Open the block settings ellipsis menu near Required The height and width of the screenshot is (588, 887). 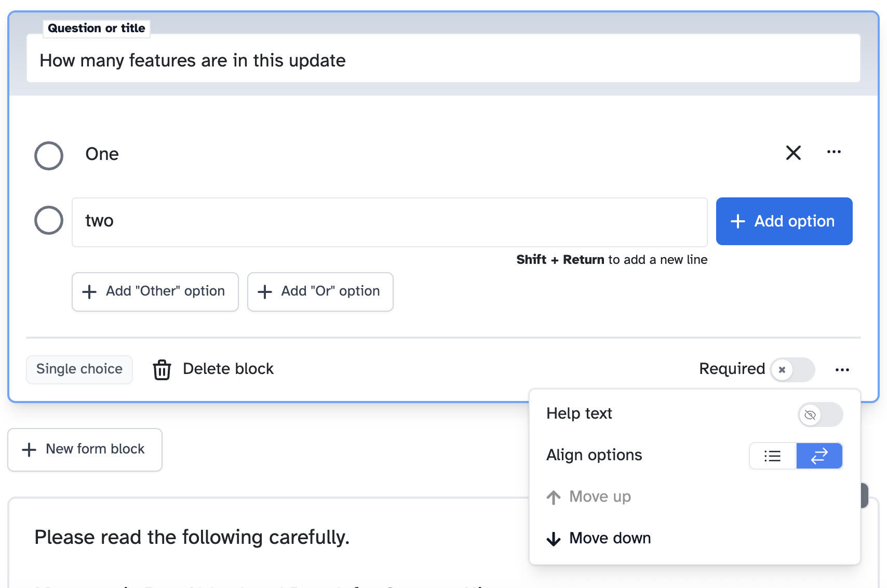click(x=842, y=369)
